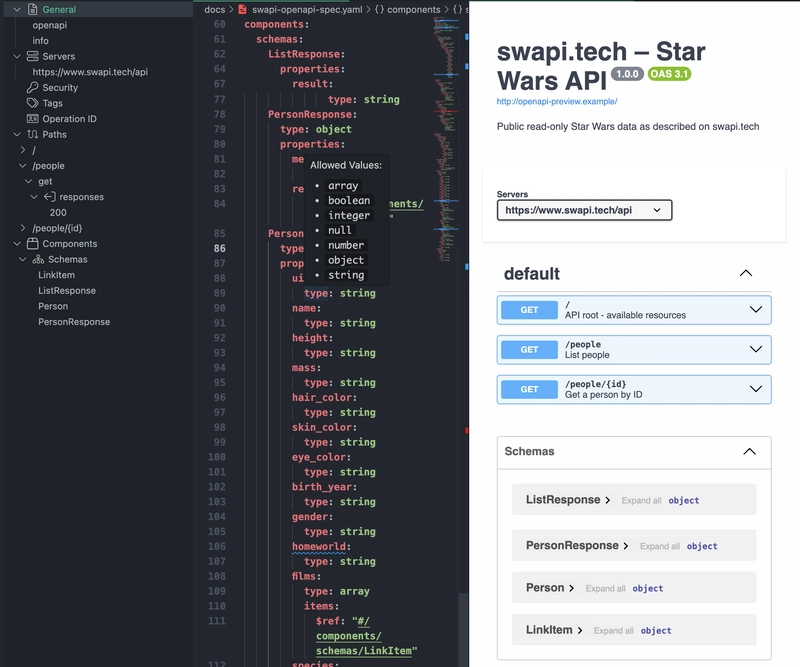Image resolution: width=800 pixels, height=667 pixels.
Task: Collapse the /people path node
Action: pos(22,165)
